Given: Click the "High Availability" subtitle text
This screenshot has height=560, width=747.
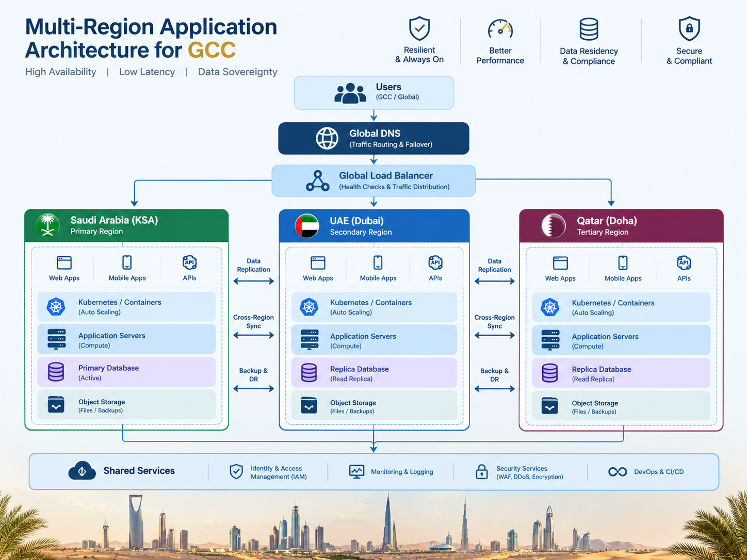Looking at the screenshot, I should click(x=61, y=72).
